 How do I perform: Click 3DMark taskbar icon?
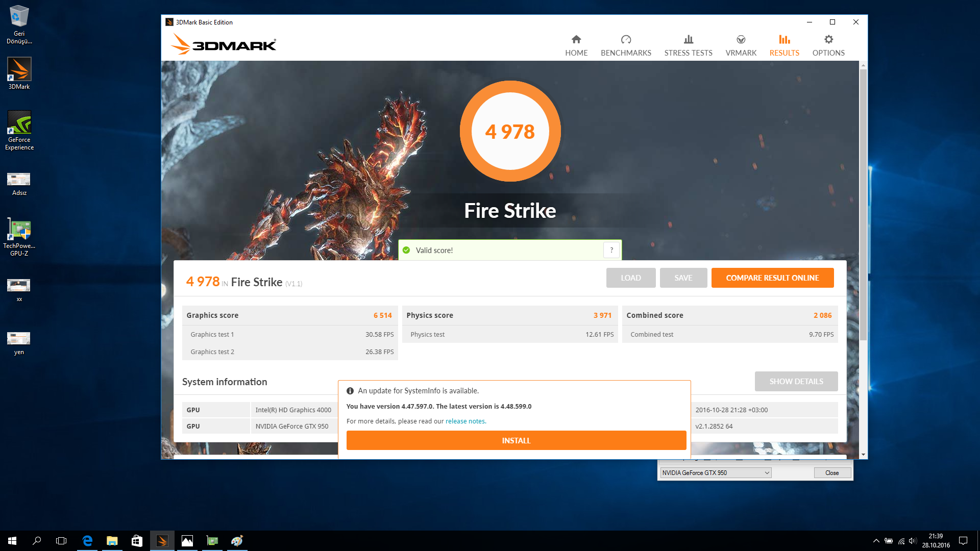(x=162, y=541)
